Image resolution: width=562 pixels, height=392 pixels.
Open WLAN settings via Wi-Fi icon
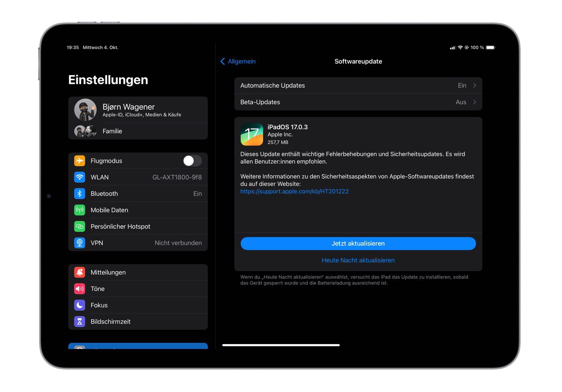point(79,177)
